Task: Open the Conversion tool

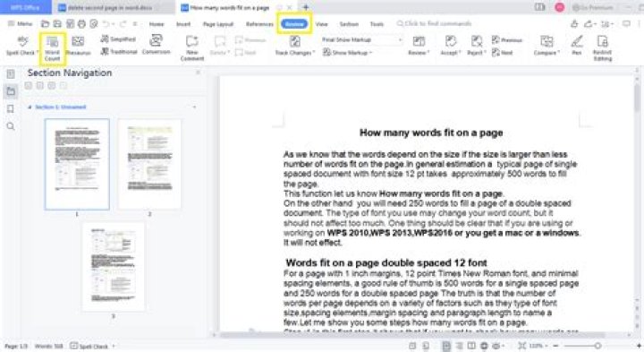Action: tap(156, 45)
